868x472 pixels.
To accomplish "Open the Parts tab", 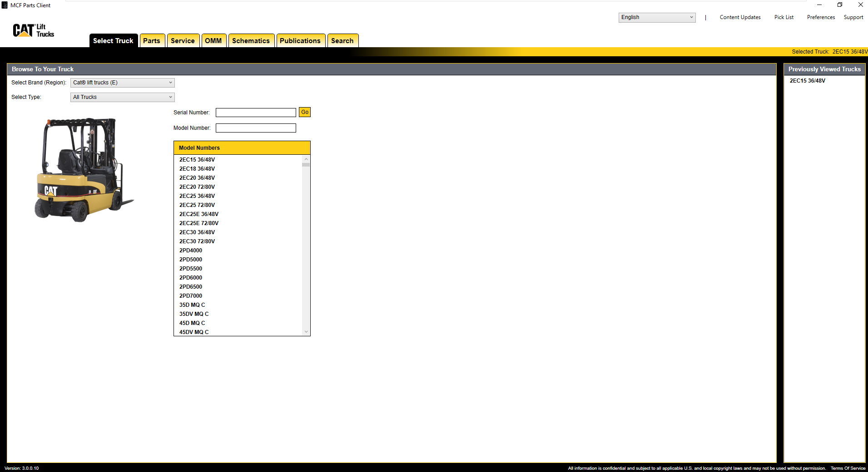I will [x=152, y=40].
